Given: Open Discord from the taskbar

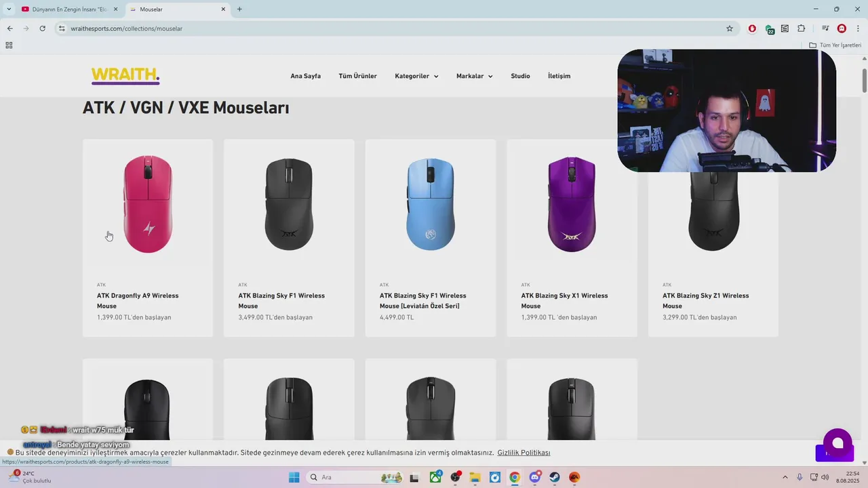Looking at the screenshot, I should tap(534, 477).
